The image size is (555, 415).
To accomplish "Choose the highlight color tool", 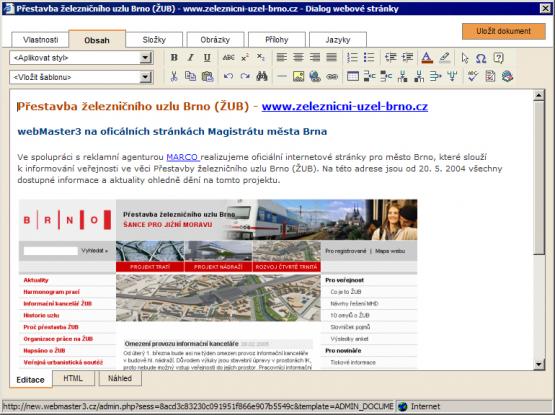I will point(444,58).
